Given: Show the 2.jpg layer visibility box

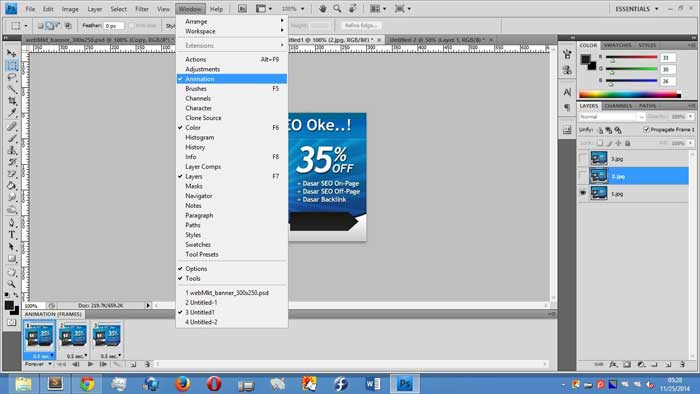Looking at the screenshot, I should [583, 176].
